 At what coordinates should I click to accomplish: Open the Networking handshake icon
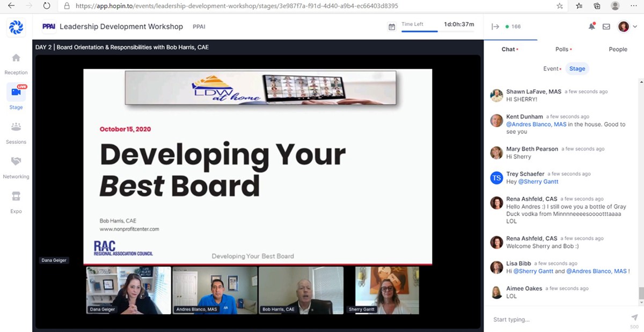click(x=16, y=162)
